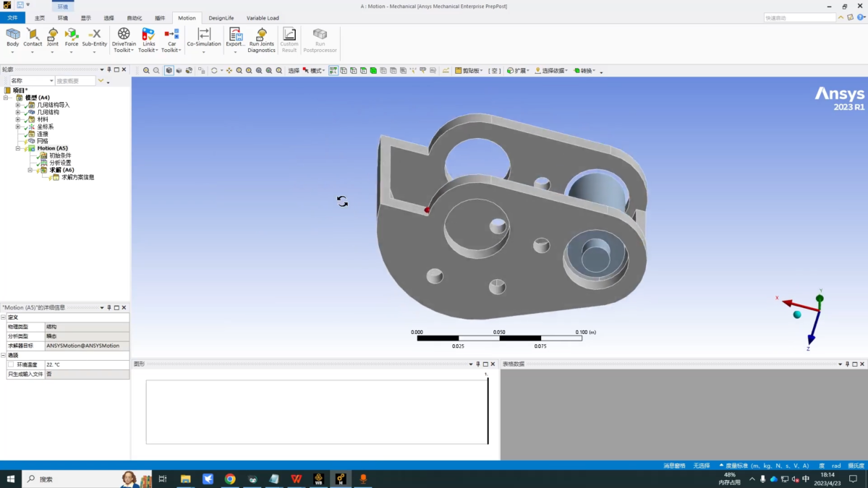Select the 连接 connections node in the tree
The width and height of the screenshot is (868, 488).
(42, 134)
